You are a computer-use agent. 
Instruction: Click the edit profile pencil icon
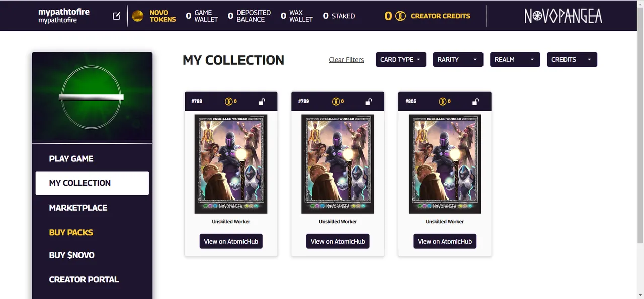pyautogui.click(x=117, y=16)
